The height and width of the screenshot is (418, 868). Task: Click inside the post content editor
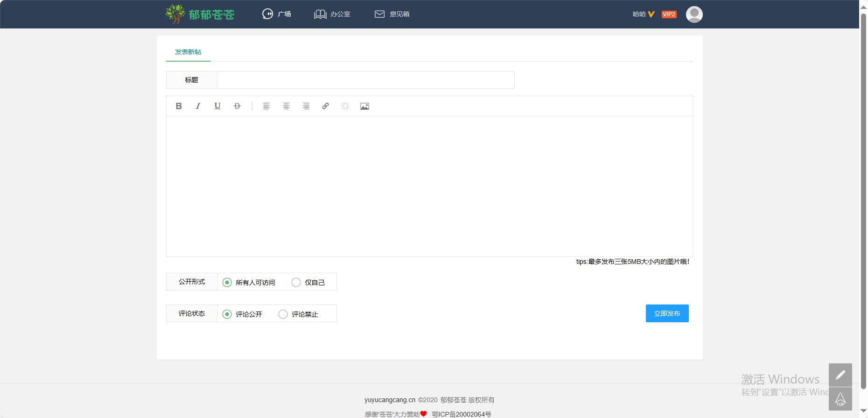tap(429, 186)
